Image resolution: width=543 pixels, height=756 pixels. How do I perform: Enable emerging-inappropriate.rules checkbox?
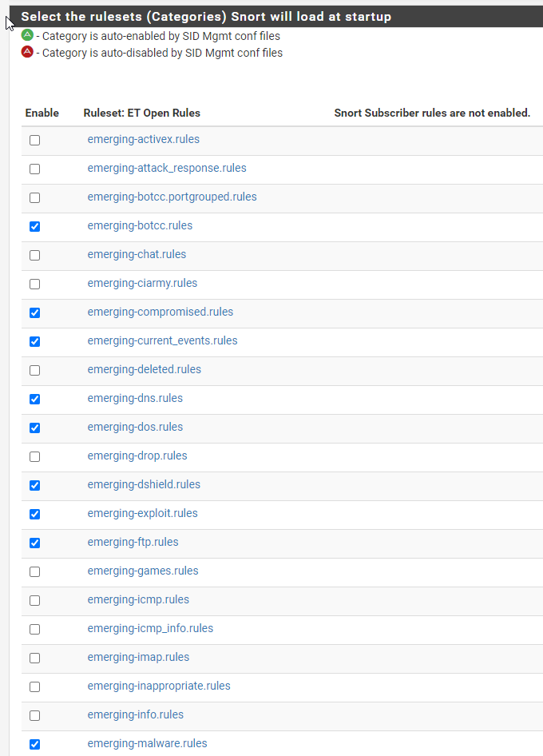point(34,687)
